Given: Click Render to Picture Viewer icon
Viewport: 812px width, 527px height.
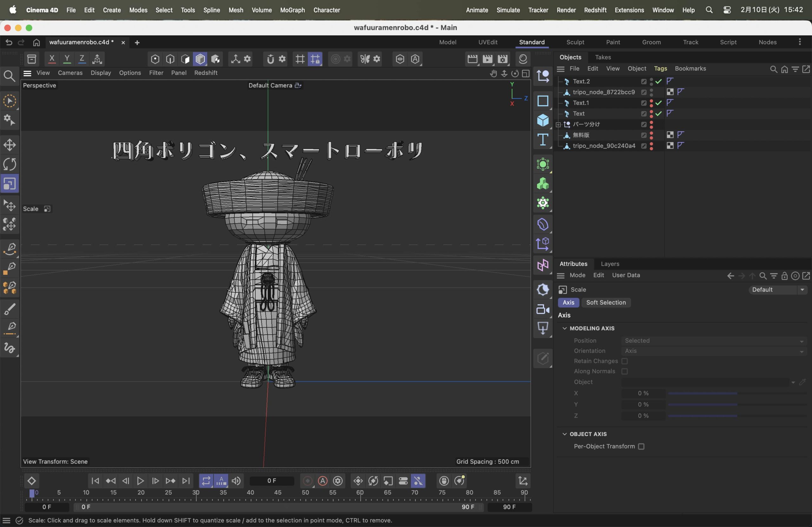Looking at the screenshot, I should [x=488, y=59].
